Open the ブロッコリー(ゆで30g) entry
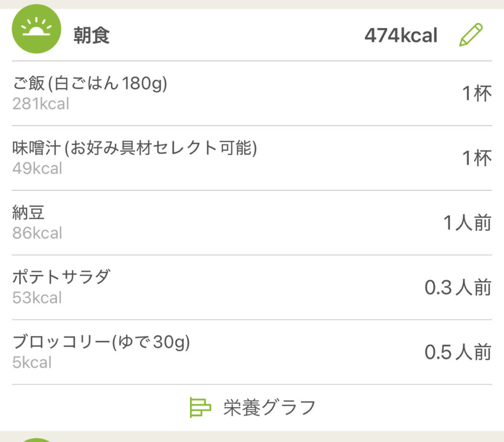This screenshot has height=442, width=504. pos(101,342)
